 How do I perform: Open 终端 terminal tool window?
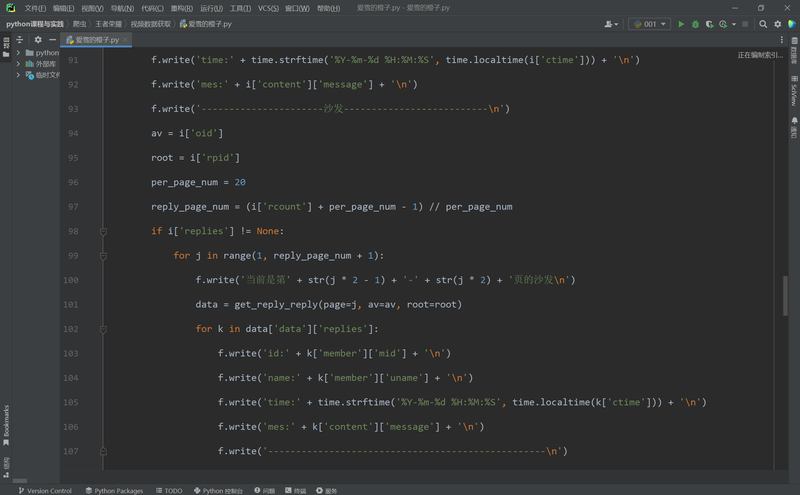tap(295, 490)
